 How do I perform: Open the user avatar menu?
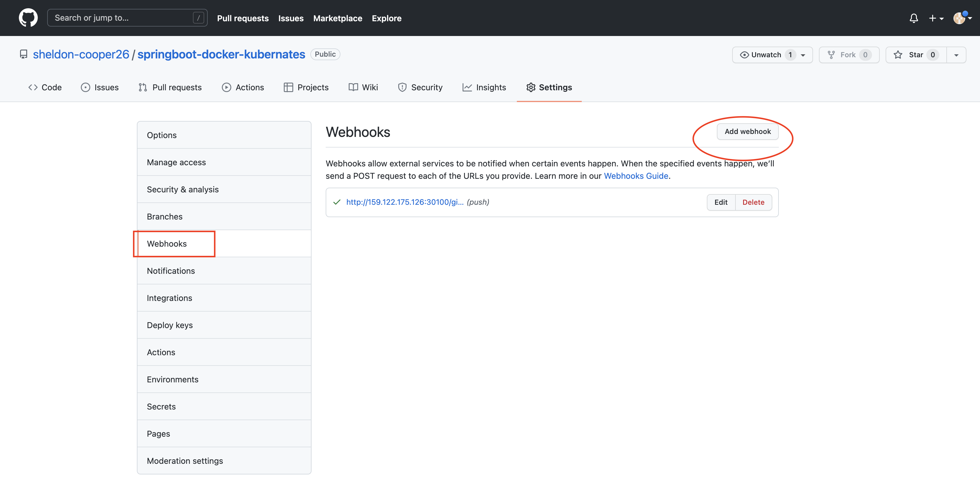(x=962, y=18)
